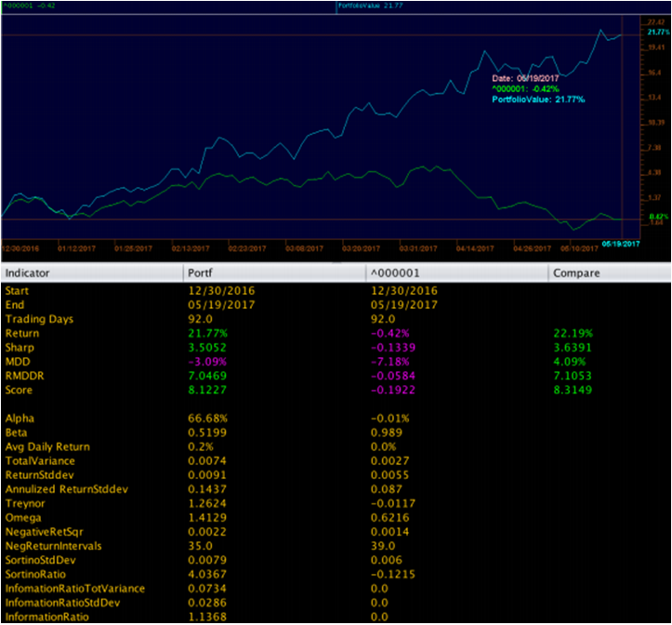Viewport: 672px width, 625px height.
Task: Select the '^000001 -0.42' chart header legend
Action: pos(29,6)
